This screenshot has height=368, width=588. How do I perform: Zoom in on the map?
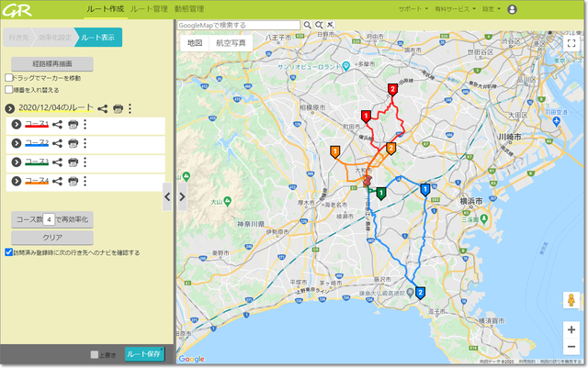coord(571,329)
